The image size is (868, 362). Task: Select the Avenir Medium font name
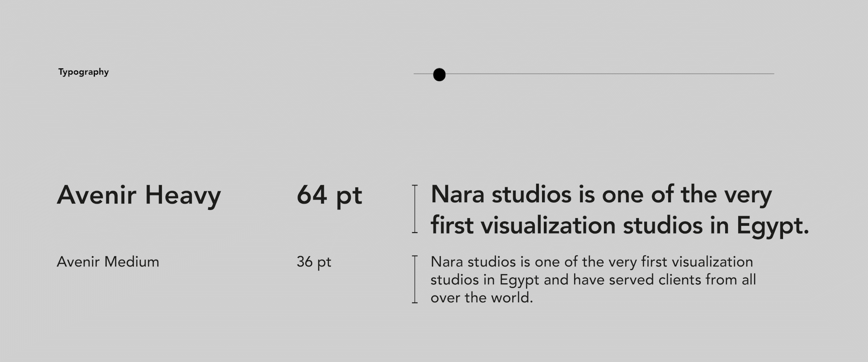pyautogui.click(x=108, y=262)
